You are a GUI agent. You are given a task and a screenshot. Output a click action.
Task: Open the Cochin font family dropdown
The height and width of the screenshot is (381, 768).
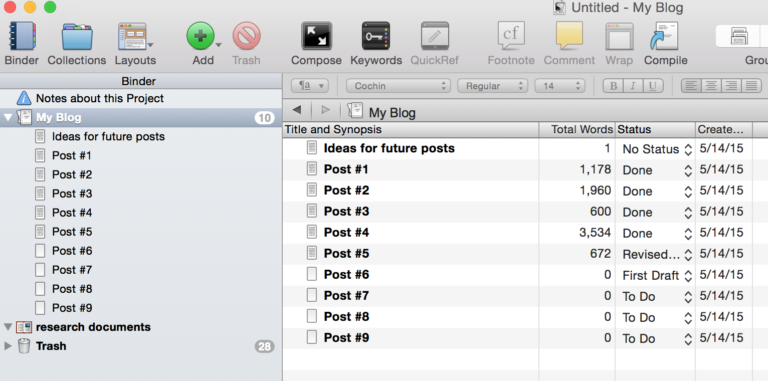398,86
